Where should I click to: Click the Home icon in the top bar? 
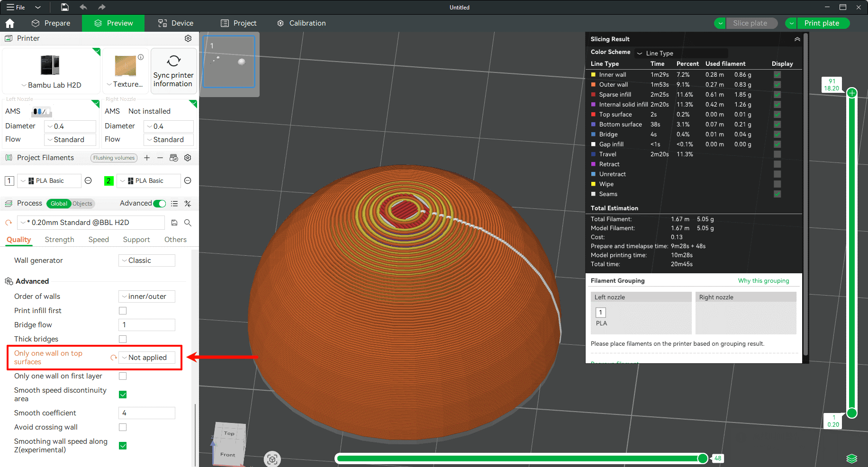click(x=10, y=23)
